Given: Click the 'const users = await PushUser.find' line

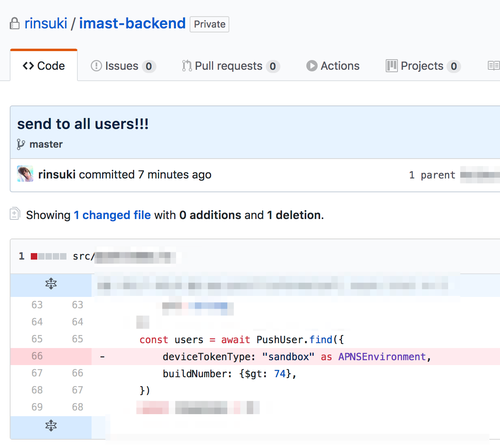Looking at the screenshot, I should pos(242,340).
